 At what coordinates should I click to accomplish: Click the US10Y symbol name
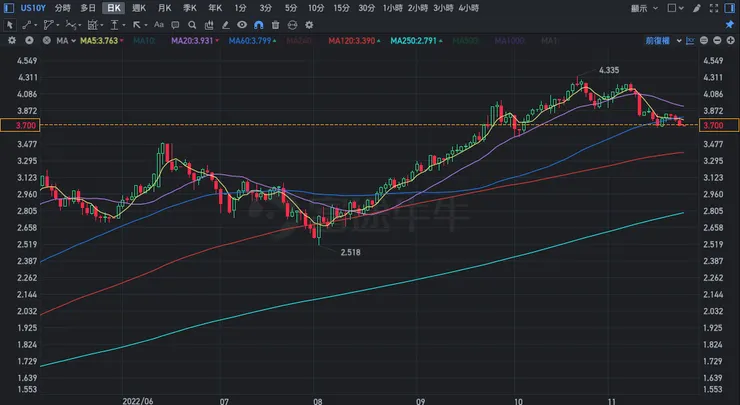point(33,8)
